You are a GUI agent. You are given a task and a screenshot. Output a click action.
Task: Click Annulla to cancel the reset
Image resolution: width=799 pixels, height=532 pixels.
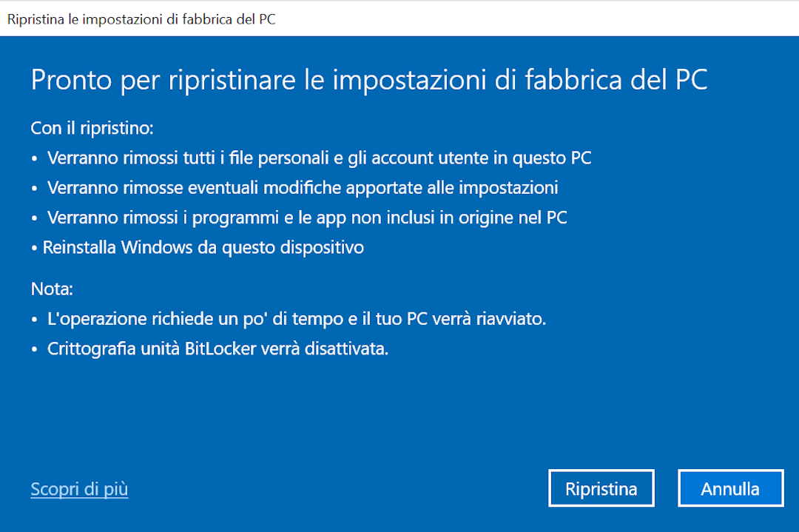coord(730,488)
